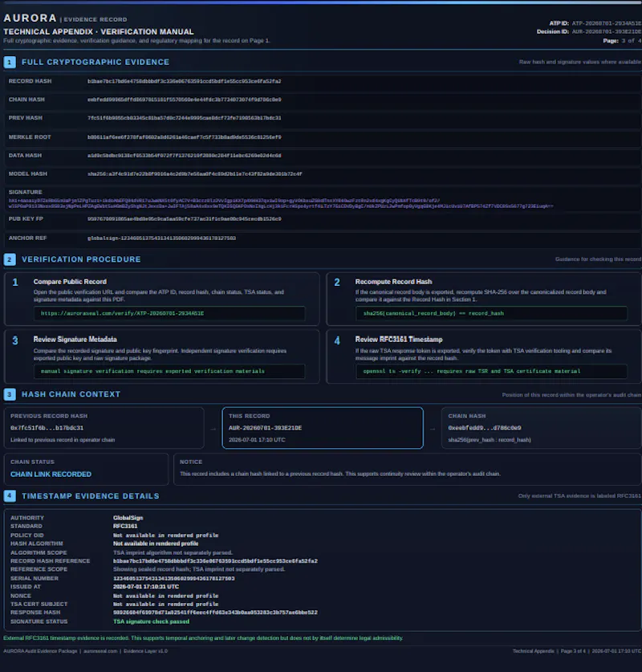Click the AURORA logo title
Image resolution: width=642 pixels, height=672 pixels.
click(x=30, y=18)
